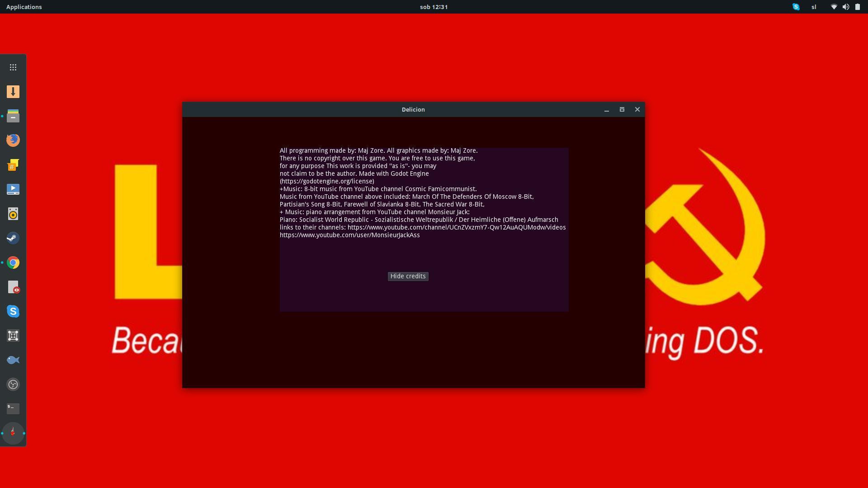Image resolution: width=868 pixels, height=488 pixels.
Task: Open the Terminal dock icon
Action: pos(13,408)
